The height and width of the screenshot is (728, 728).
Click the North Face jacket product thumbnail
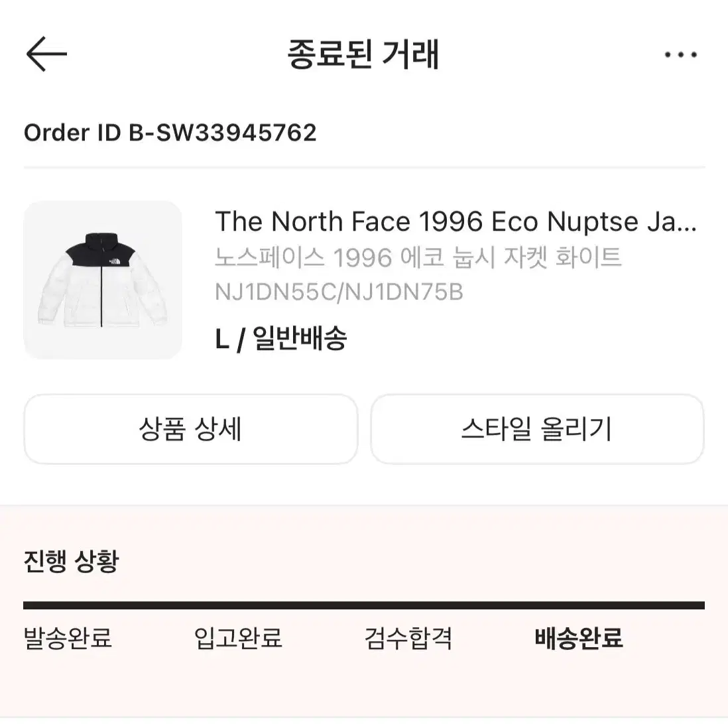tap(103, 280)
